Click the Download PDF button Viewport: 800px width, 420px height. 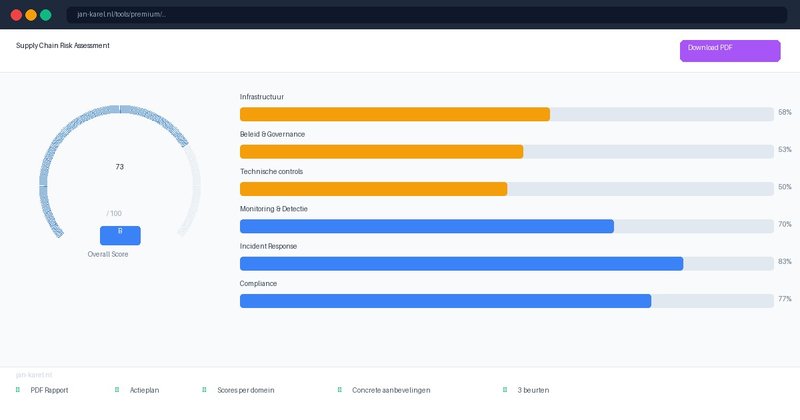[729, 51]
